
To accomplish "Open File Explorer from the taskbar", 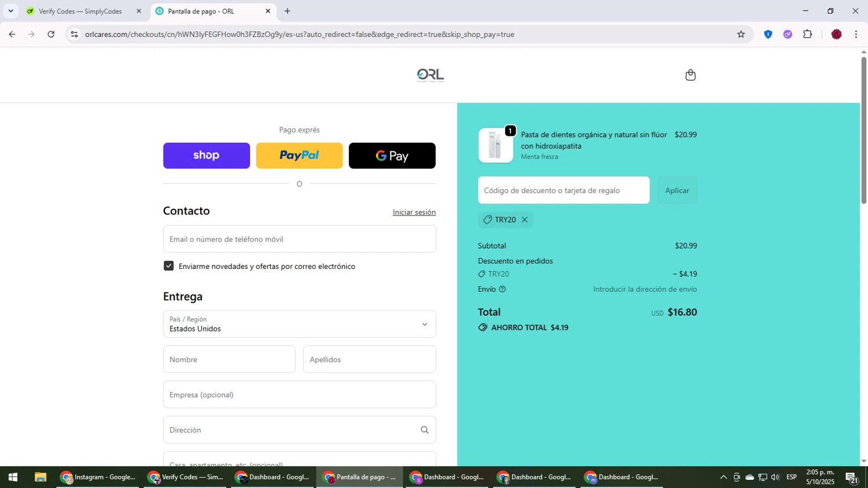I will pyautogui.click(x=40, y=477).
